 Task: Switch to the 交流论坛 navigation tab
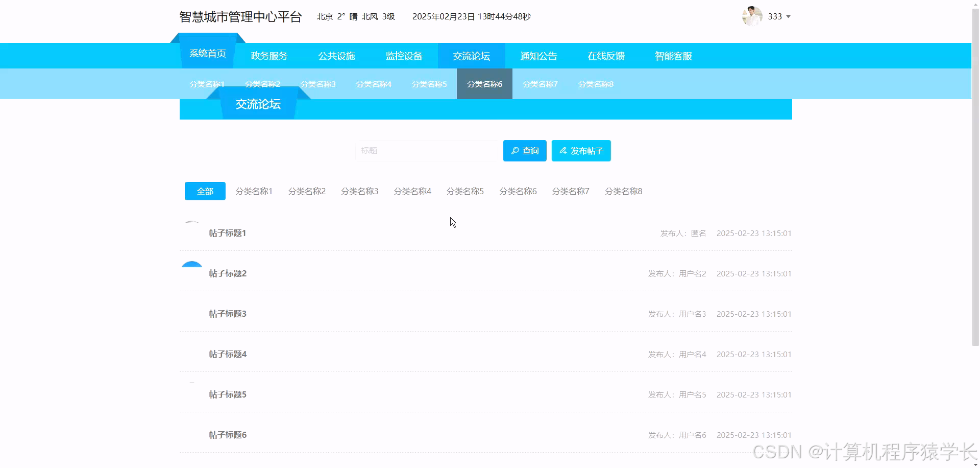471,56
